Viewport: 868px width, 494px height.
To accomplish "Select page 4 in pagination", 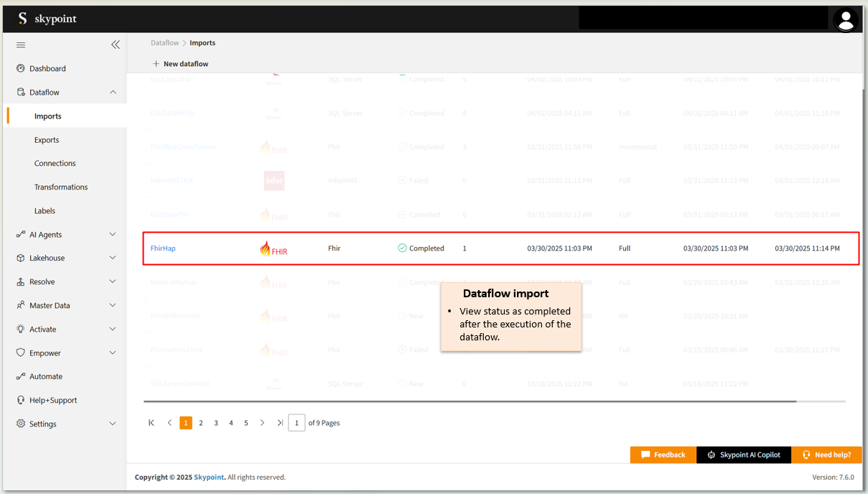I will pos(231,423).
